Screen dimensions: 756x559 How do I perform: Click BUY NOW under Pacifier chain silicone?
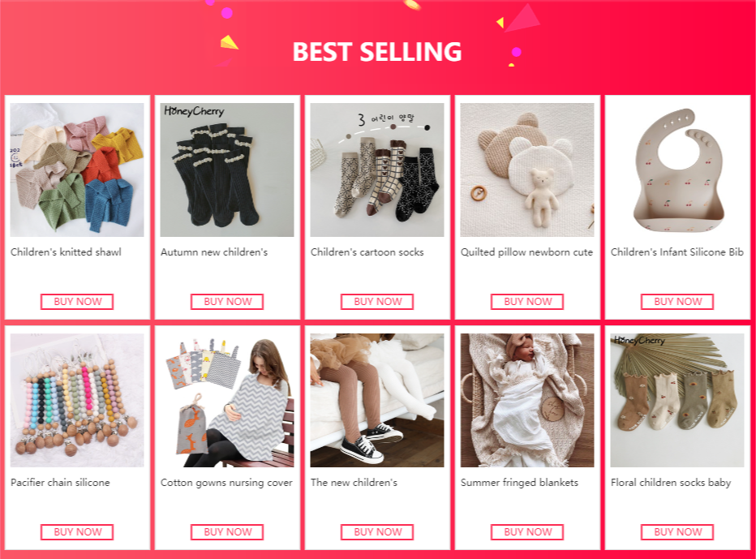point(77,532)
